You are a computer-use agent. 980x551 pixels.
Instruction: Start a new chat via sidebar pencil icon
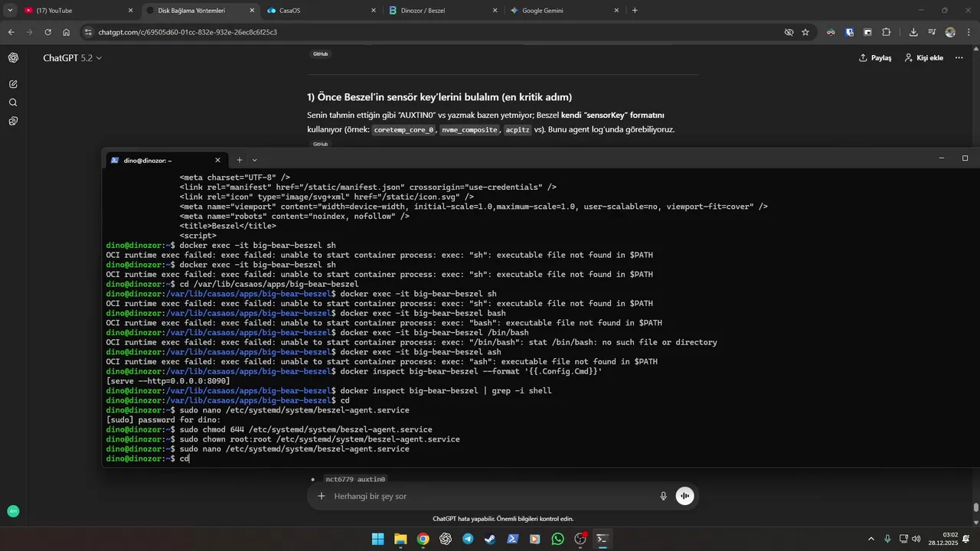[x=13, y=84]
